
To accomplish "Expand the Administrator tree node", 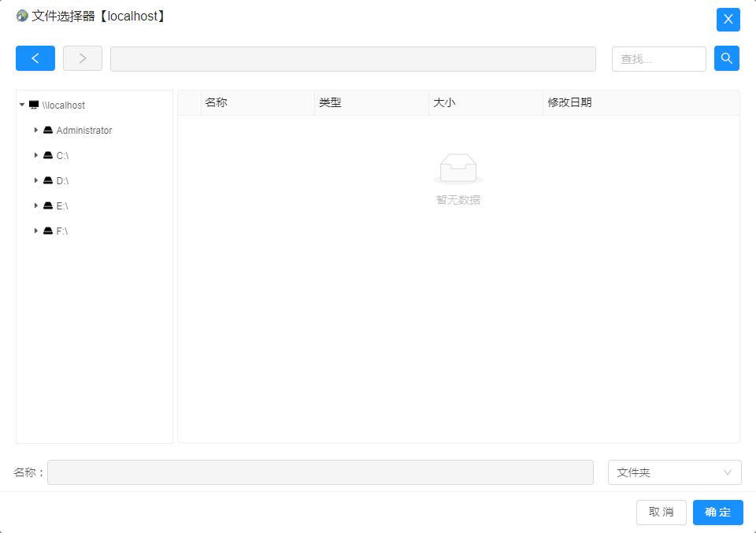I will (x=35, y=131).
